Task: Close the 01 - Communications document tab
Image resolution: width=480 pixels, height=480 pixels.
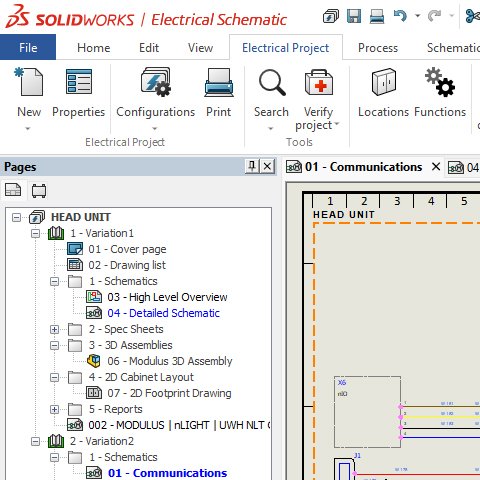Action: click(436, 166)
